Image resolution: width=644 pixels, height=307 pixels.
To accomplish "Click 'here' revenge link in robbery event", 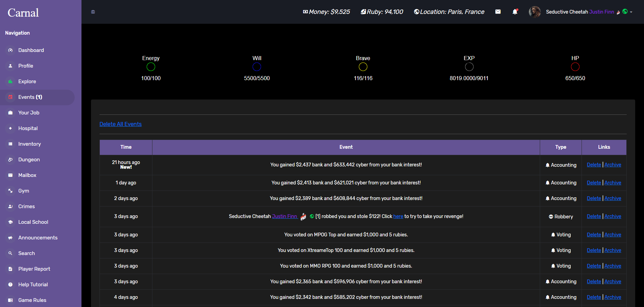I will [x=398, y=216].
